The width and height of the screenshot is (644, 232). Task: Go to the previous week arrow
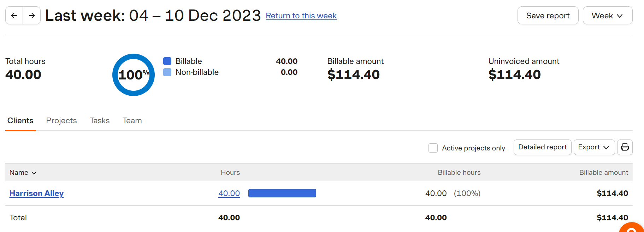(x=14, y=16)
